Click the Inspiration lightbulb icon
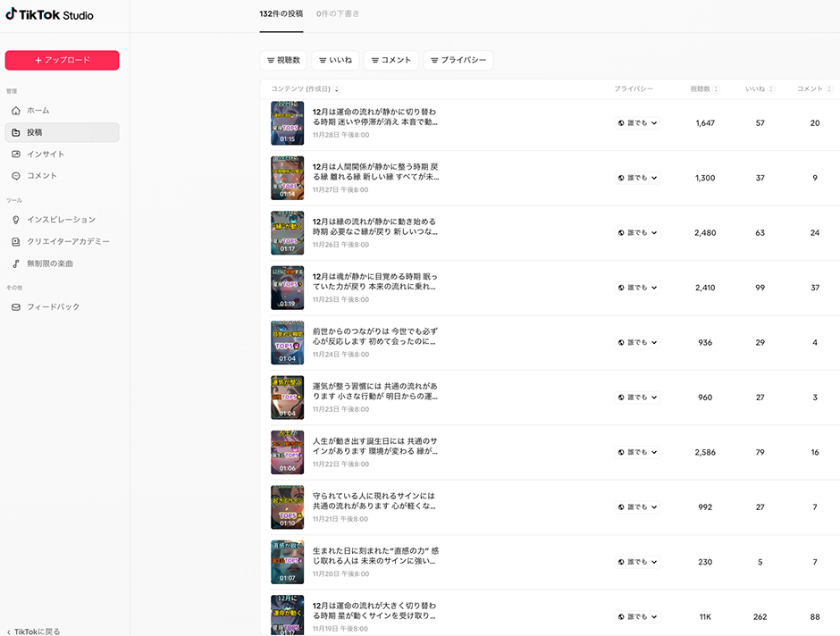The image size is (840, 636). click(x=16, y=220)
